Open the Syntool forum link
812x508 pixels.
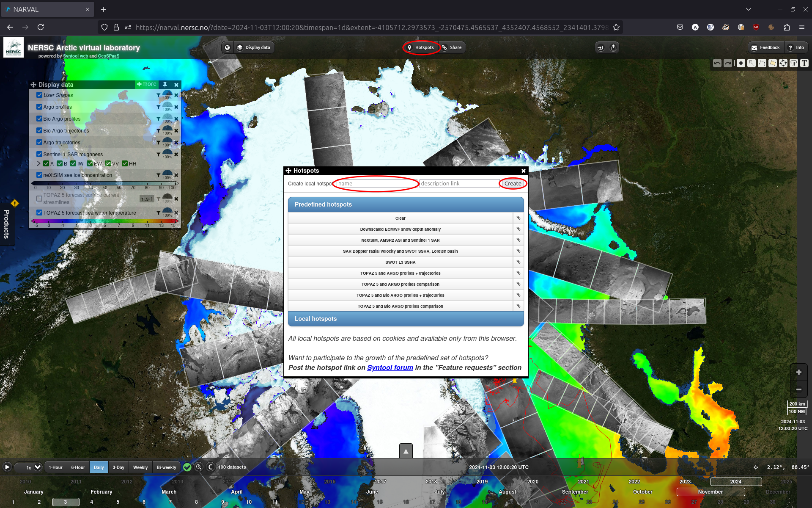(x=390, y=367)
